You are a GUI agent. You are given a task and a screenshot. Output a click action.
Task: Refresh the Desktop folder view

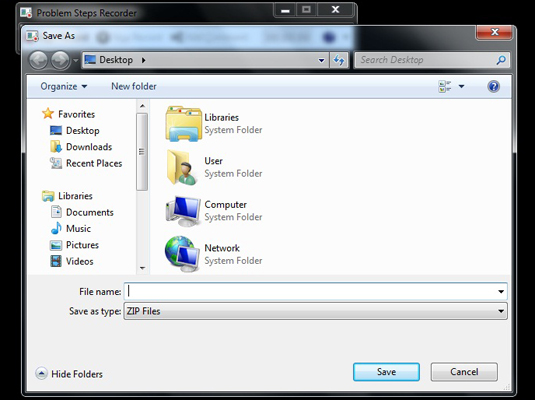click(x=339, y=60)
